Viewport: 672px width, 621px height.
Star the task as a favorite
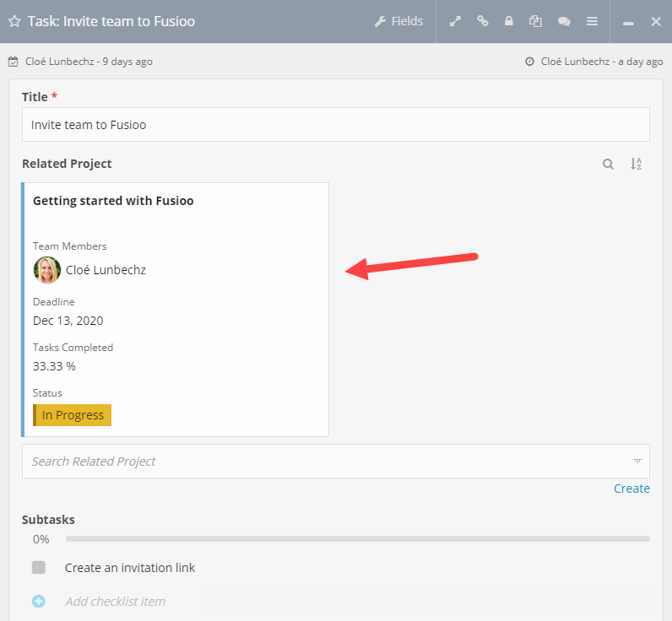click(x=14, y=22)
